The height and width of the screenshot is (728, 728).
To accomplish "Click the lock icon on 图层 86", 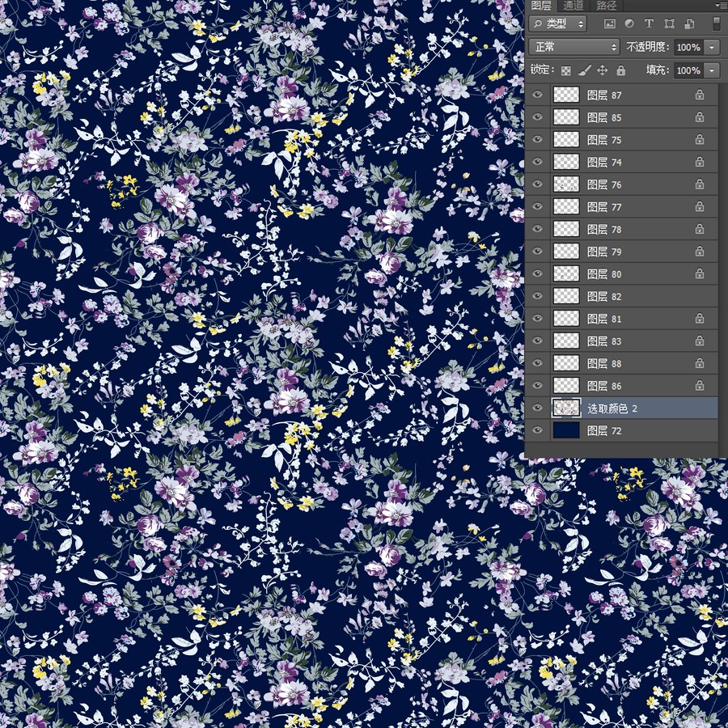I will [700, 385].
